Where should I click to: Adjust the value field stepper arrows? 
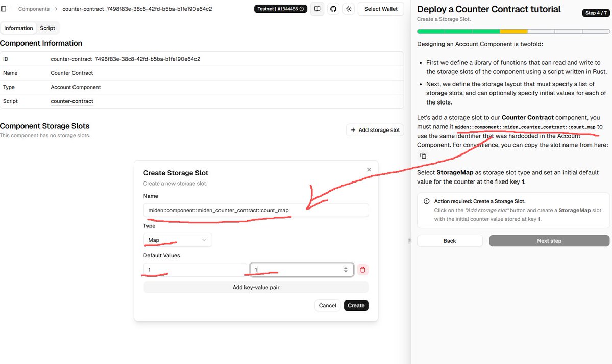346,270
